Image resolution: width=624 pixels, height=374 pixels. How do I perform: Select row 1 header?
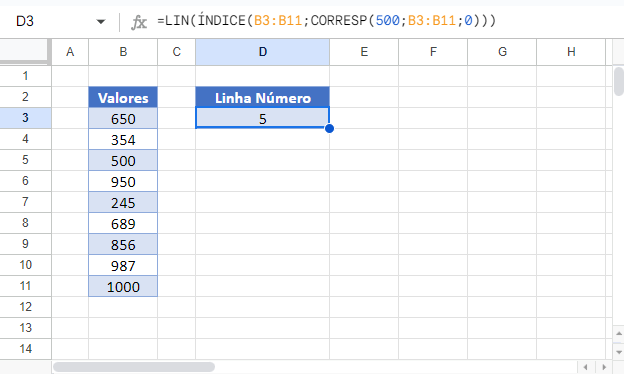[25, 76]
